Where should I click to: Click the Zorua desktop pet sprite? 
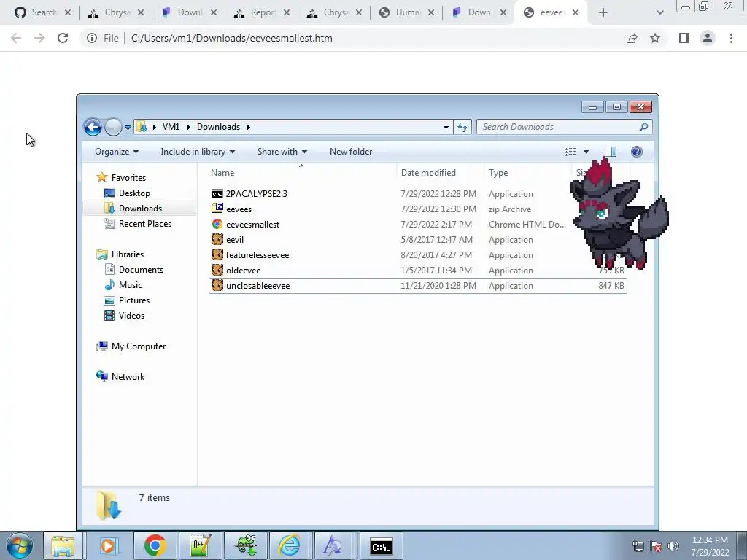(619, 214)
